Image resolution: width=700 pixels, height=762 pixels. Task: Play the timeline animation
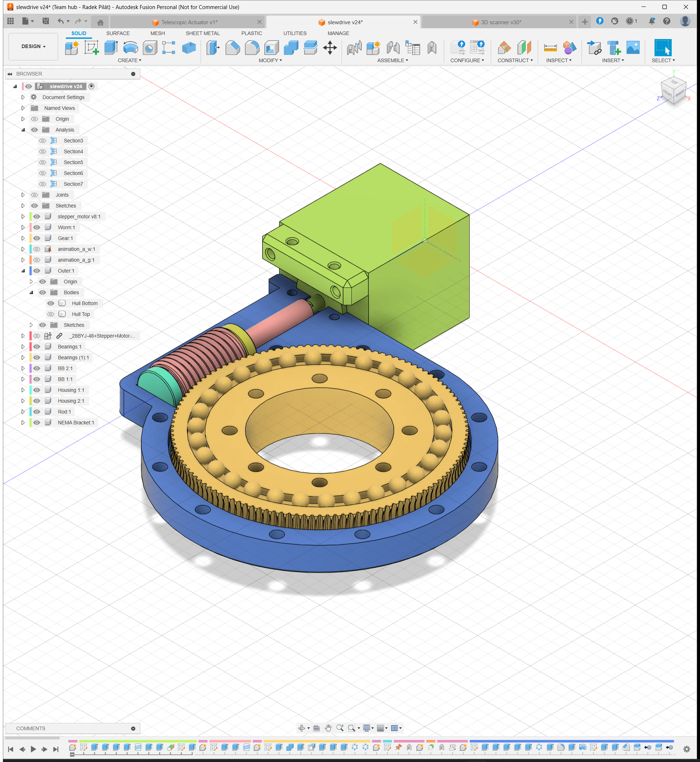tap(33, 749)
